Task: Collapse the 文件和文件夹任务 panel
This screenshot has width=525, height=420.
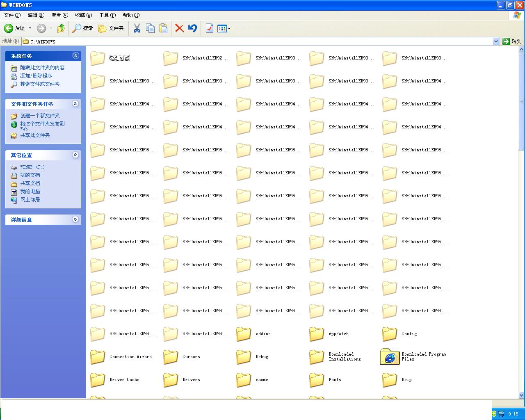Action: 75,104
